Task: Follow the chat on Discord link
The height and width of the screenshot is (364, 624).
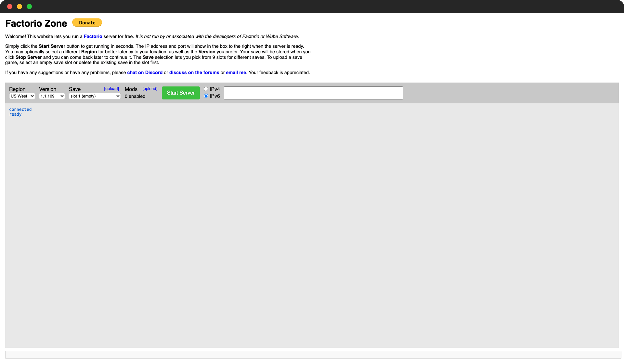Action: coord(145,72)
